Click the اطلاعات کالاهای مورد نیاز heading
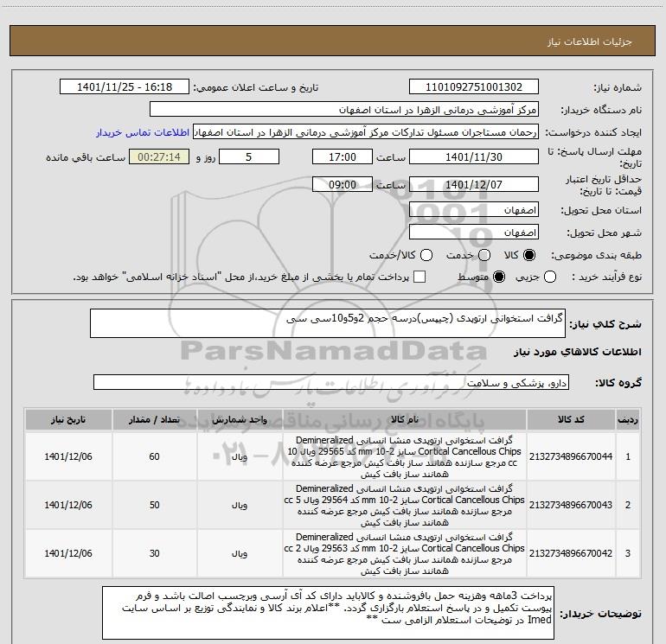Viewport: 666px width, 644px height. pyautogui.click(x=577, y=352)
